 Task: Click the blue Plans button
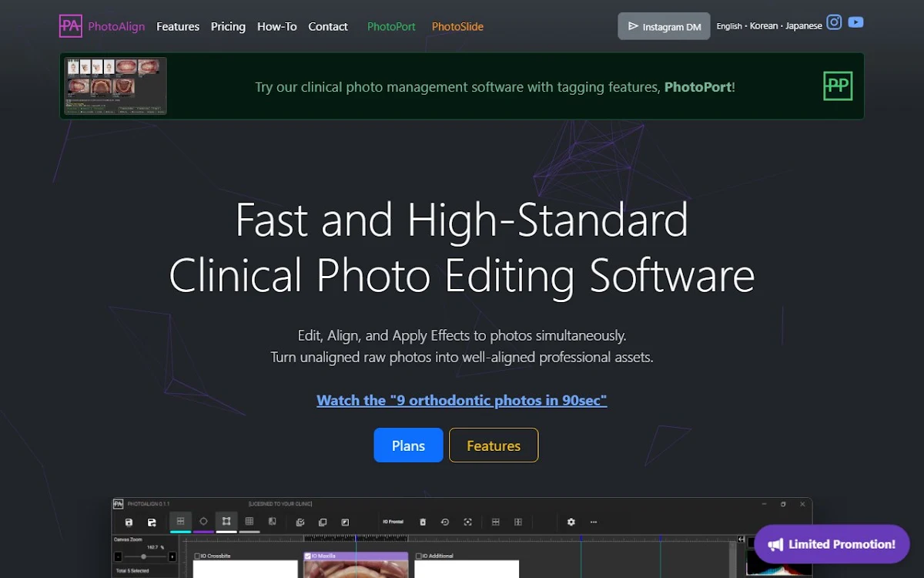(x=408, y=445)
